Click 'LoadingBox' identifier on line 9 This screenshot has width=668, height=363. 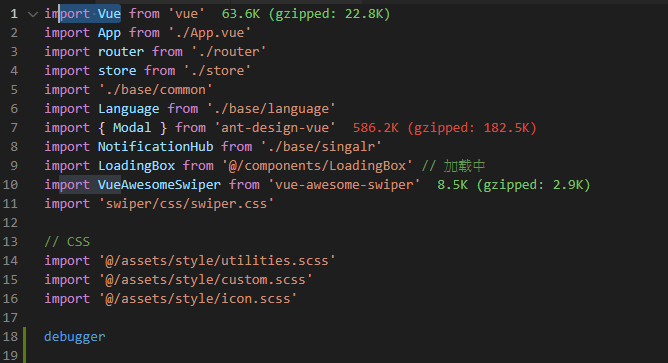tap(136, 166)
